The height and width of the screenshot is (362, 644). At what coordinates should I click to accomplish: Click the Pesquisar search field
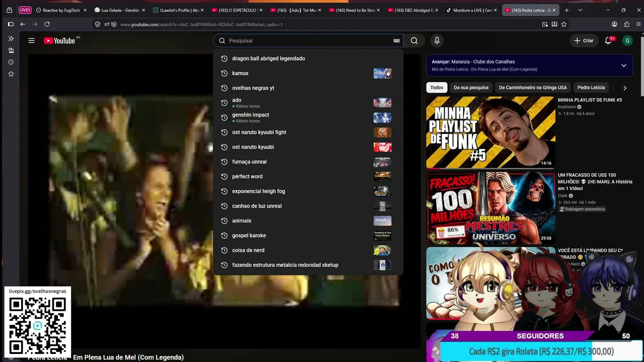pos(308,41)
